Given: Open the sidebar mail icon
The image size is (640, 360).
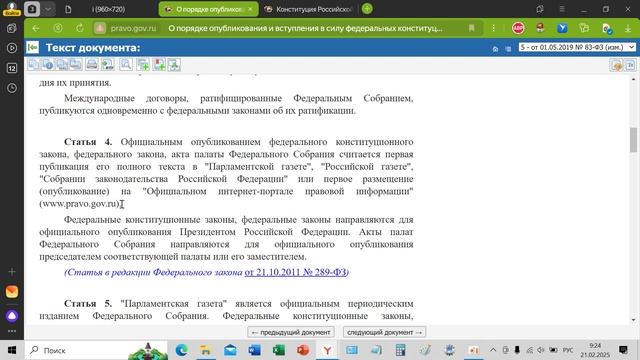Looking at the screenshot, I should click(x=12, y=291).
